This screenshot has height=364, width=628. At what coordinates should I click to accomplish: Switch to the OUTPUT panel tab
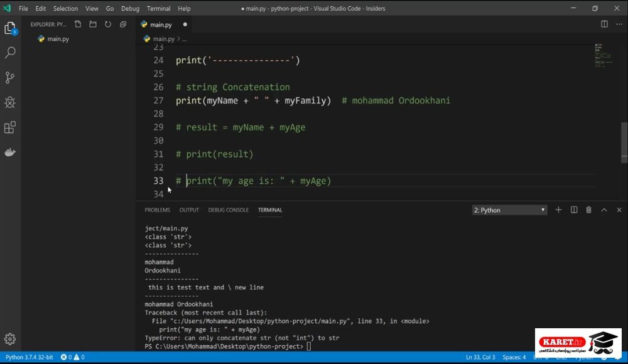click(x=189, y=210)
